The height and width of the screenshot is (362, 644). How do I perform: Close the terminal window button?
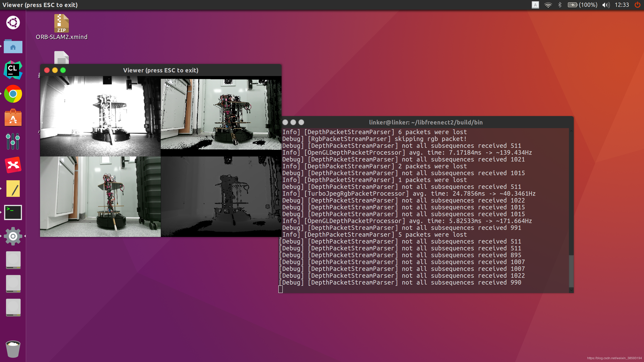pyautogui.click(x=285, y=122)
